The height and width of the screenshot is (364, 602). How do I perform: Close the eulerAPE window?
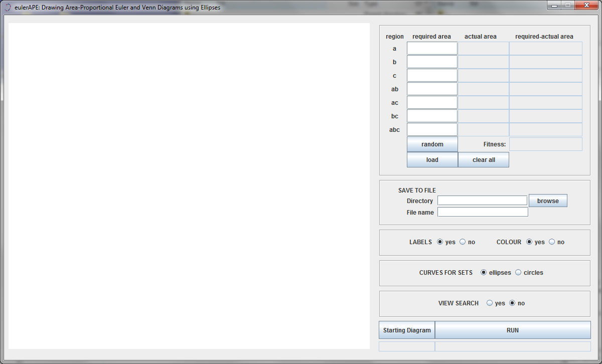click(x=586, y=5)
